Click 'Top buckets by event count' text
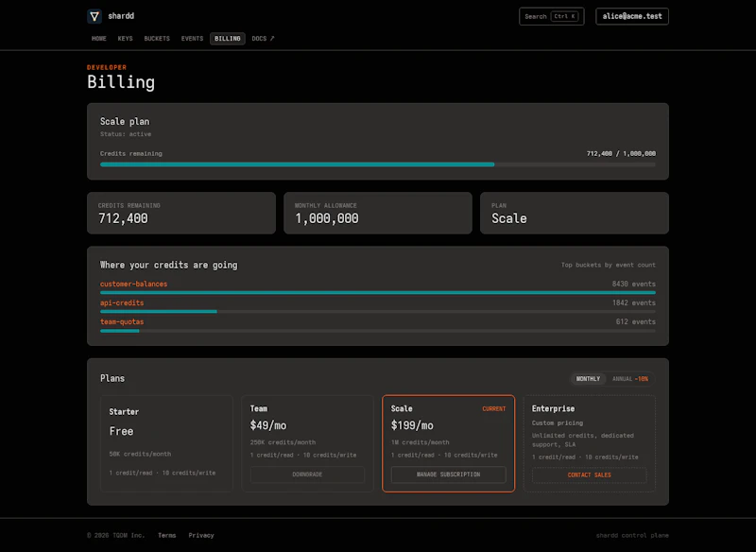Viewport: 756px width, 552px height. (608, 265)
